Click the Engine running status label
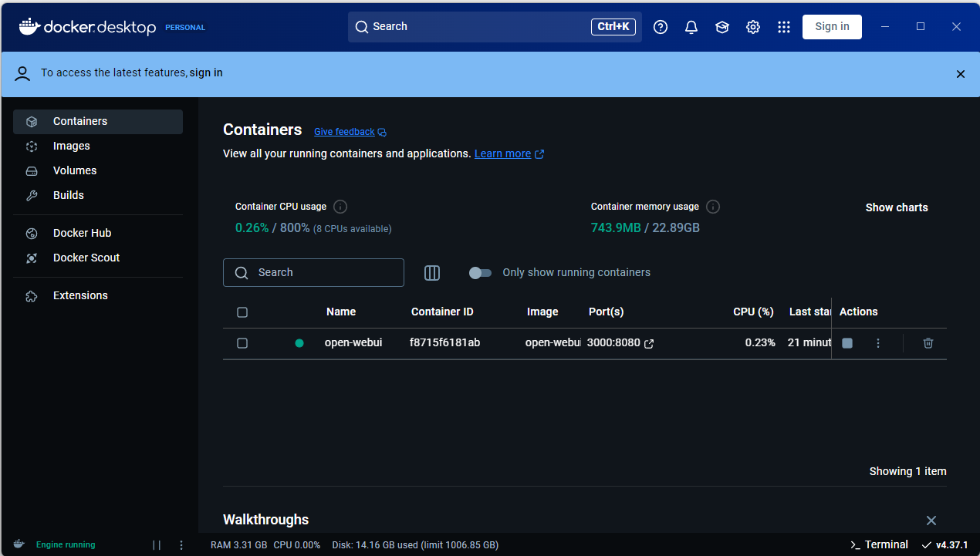Viewport: 980px width, 556px height. [66, 545]
